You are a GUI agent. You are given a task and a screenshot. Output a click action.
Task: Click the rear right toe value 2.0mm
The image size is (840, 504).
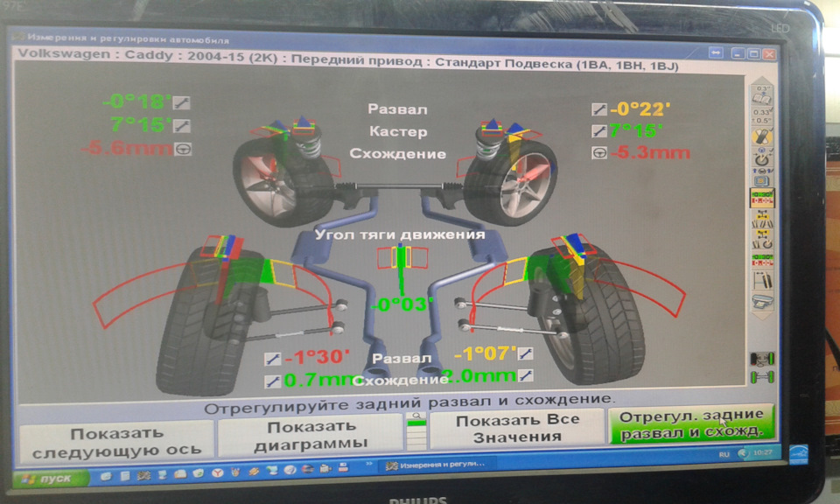point(479,376)
